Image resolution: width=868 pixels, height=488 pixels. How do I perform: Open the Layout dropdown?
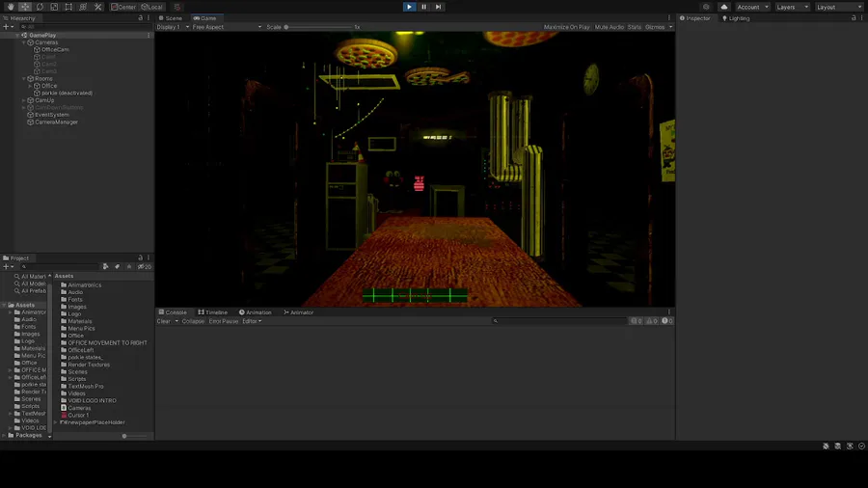(838, 7)
